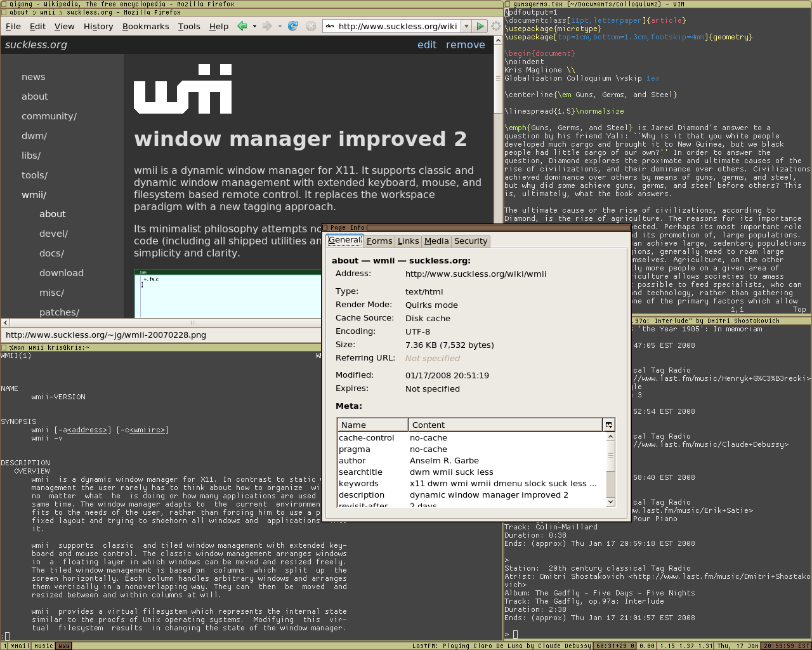Open the 'news' sidebar link
This screenshot has height=650, width=812.
coord(34,77)
